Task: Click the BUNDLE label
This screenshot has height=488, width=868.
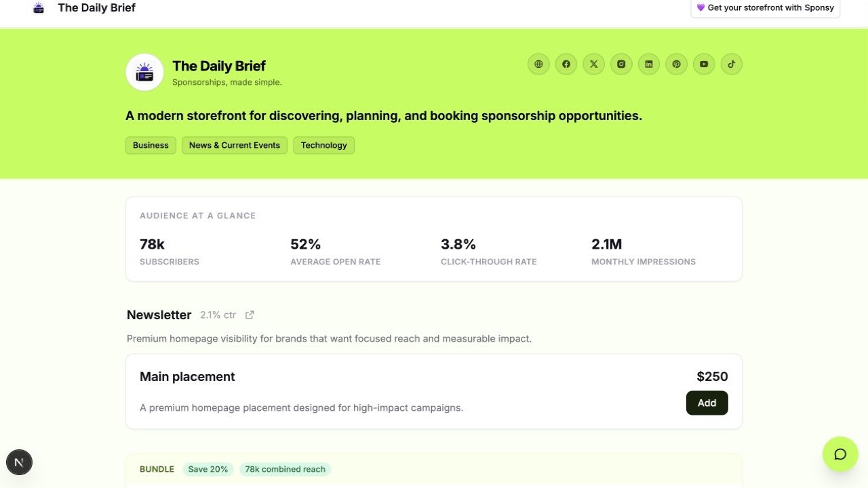Action: click(157, 469)
